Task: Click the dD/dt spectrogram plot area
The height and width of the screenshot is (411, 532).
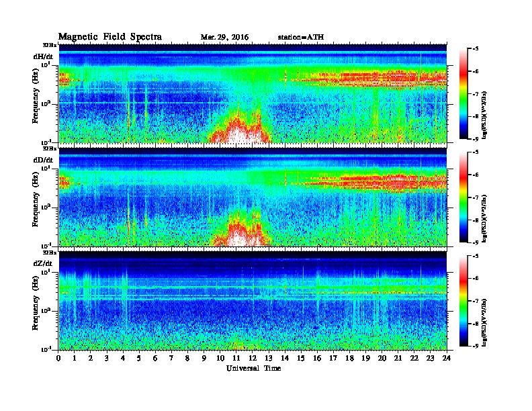Action: (253, 197)
